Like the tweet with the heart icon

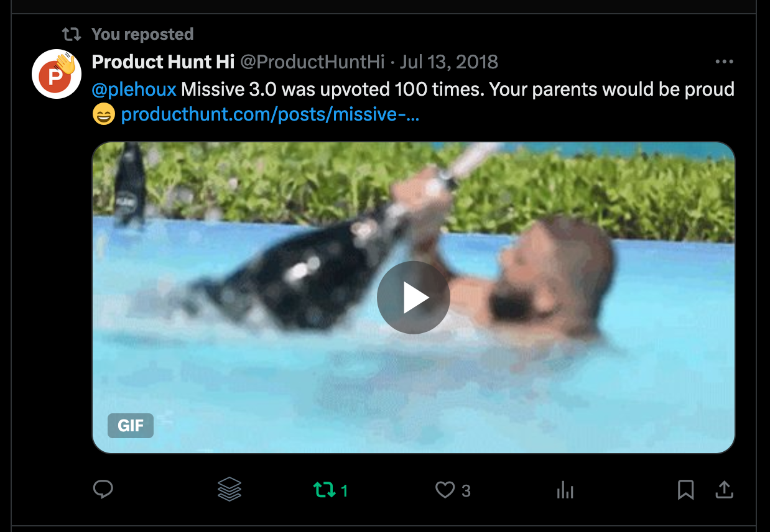click(444, 490)
